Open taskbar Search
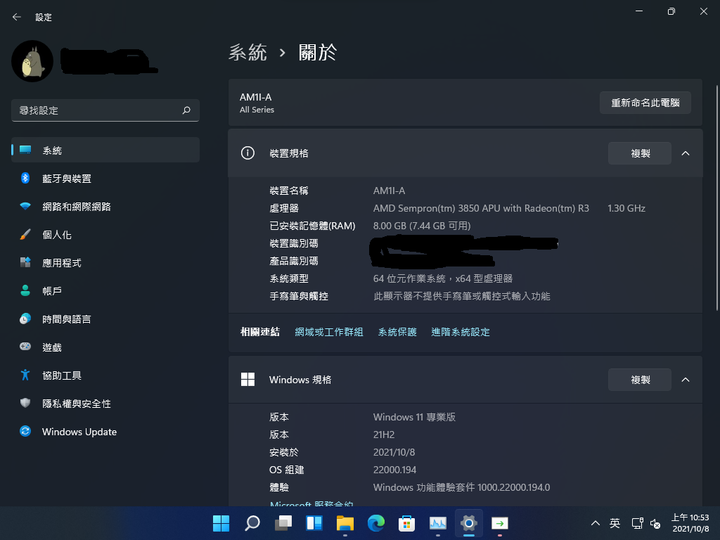Viewport: 720px width, 540px height. (252, 523)
